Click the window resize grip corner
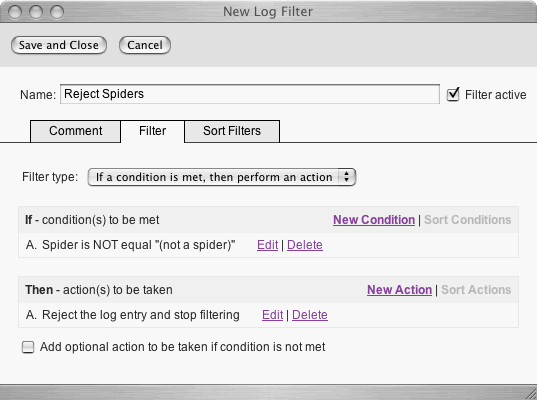Viewport: 537px width, 400px height. point(531,394)
